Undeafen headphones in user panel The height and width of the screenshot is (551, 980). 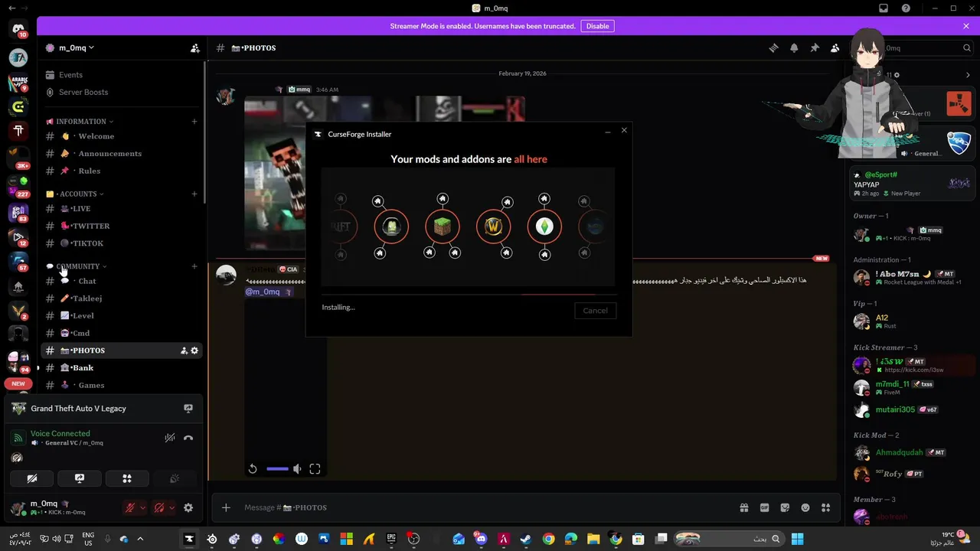tap(159, 507)
